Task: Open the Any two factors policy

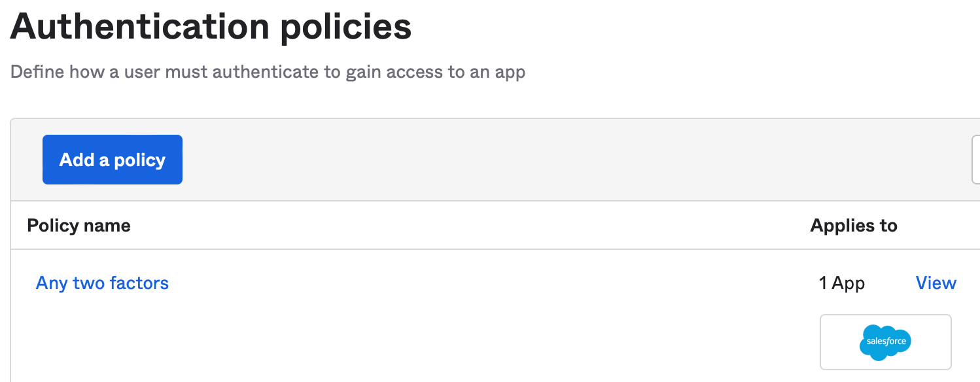Action: [102, 283]
